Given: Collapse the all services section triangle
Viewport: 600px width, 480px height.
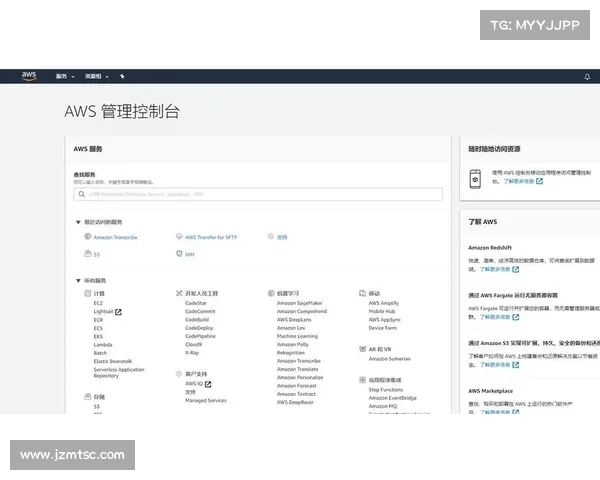Looking at the screenshot, I should pos(78,281).
